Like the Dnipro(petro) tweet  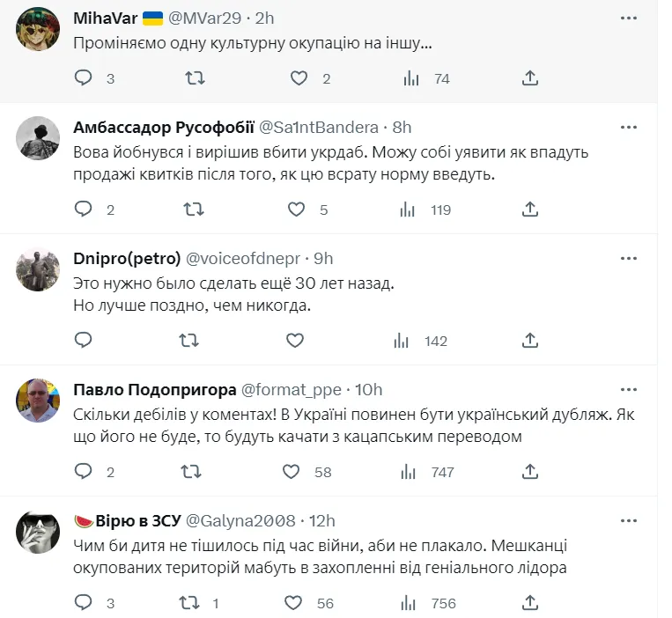tap(295, 341)
